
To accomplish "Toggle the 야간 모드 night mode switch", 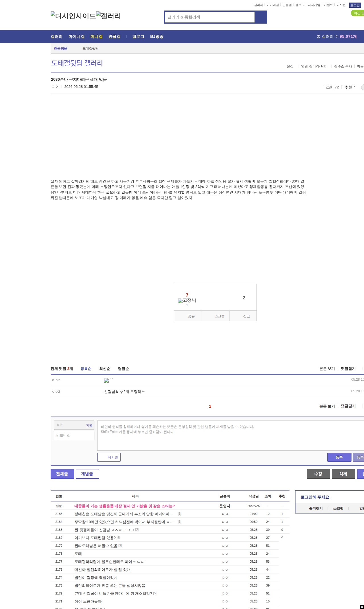I will coord(357,13).
